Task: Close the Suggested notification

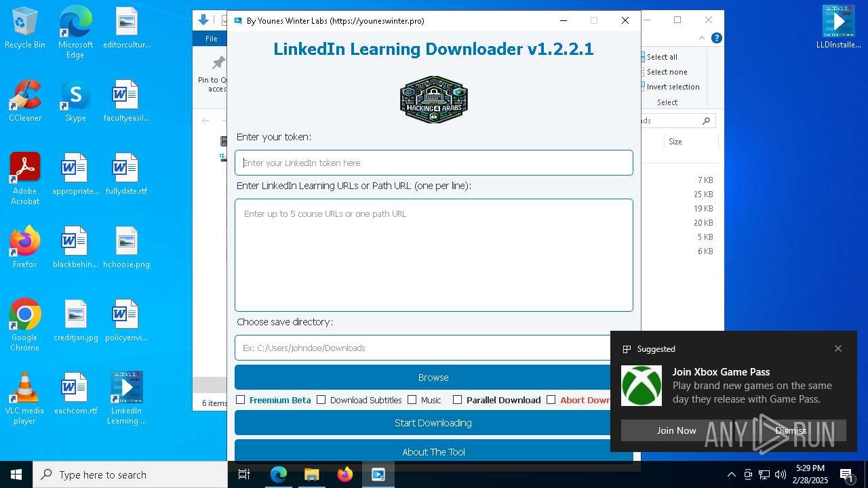Action: [838, 348]
